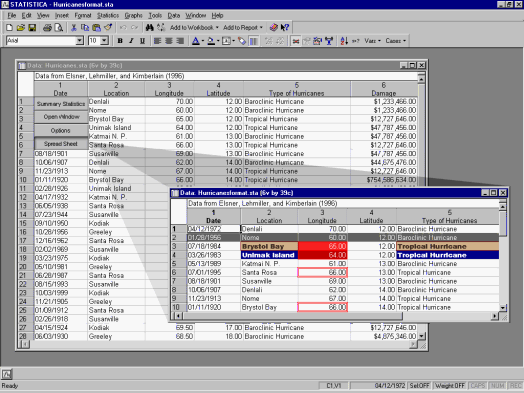Open the font name dropdown
The width and height of the screenshot is (524, 393).
80,41
